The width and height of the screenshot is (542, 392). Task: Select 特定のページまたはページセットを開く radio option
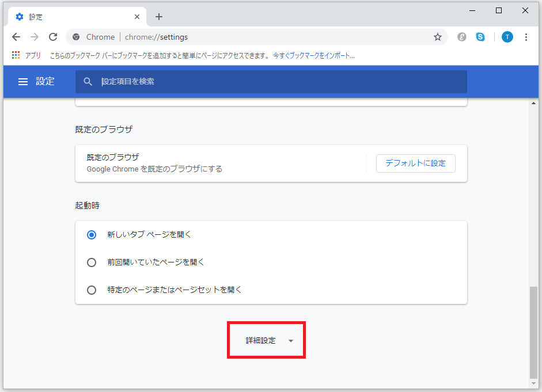click(92, 290)
